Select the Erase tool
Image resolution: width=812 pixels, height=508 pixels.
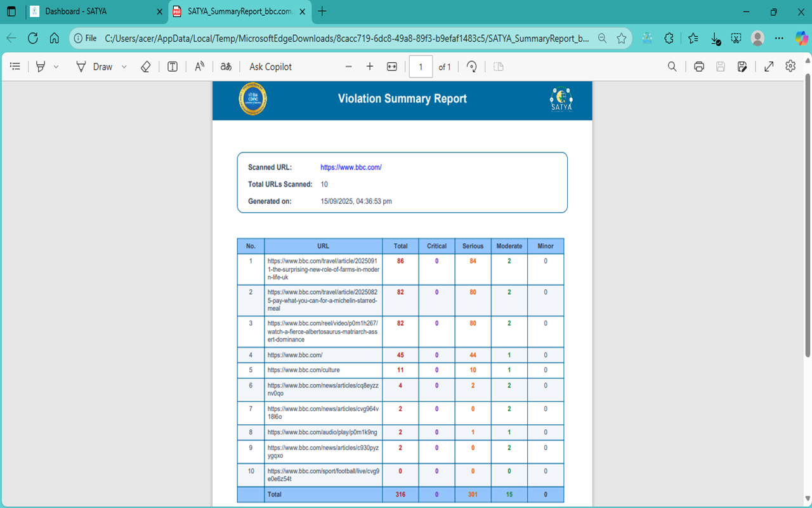pos(145,67)
